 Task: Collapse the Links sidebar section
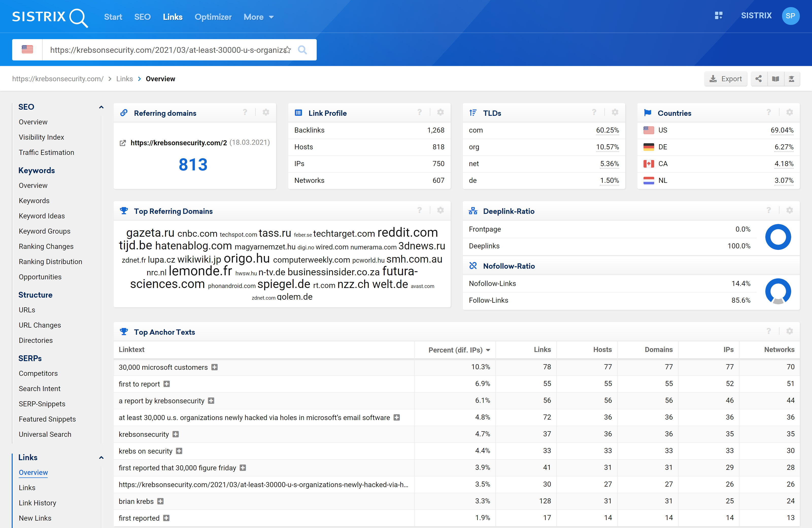[101, 458]
